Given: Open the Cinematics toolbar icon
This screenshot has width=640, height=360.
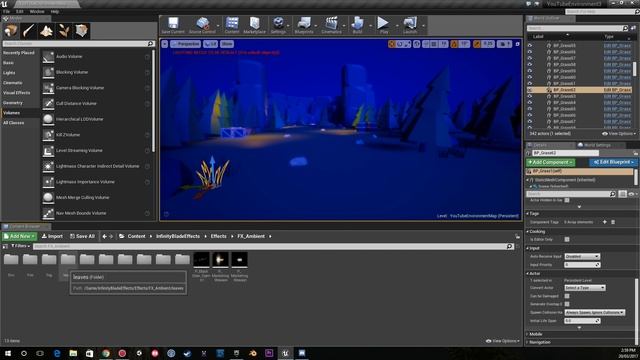Looking at the screenshot, I should click(331, 25).
